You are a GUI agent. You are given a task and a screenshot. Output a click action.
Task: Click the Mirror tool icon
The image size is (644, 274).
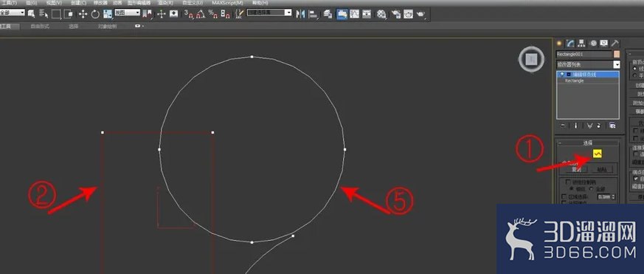coord(300,13)
